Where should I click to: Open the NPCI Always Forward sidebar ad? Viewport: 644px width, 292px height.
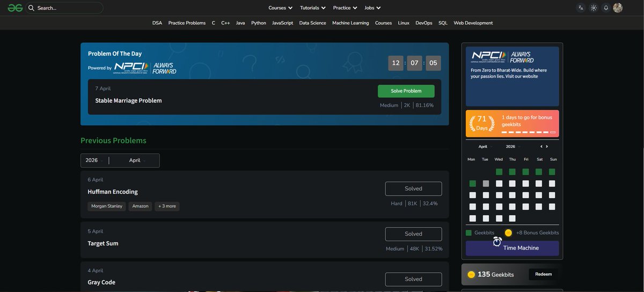(x=513, y=76)
